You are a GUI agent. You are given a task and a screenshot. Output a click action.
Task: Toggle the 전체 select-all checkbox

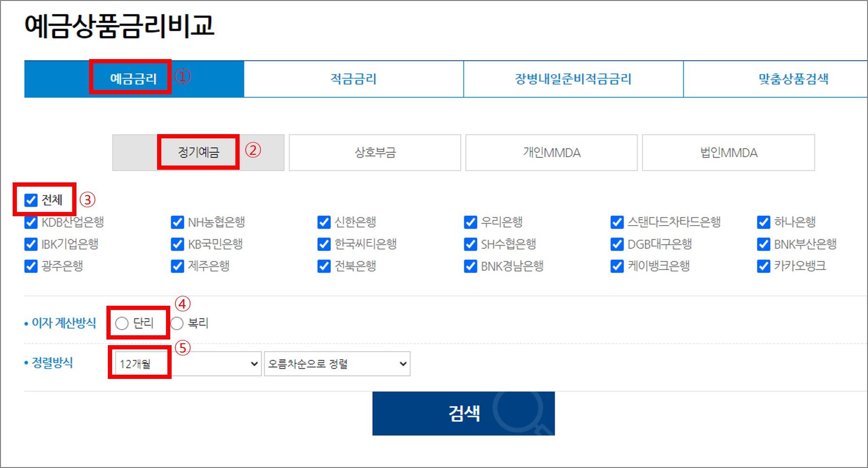pyautogui.click(x=31, y=200)
